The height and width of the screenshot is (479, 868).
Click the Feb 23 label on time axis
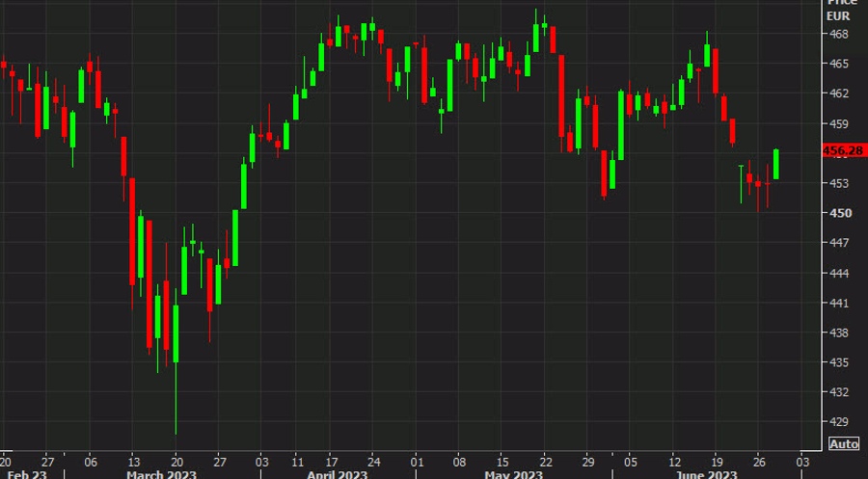pyautogui.click(x=29, y=473)
